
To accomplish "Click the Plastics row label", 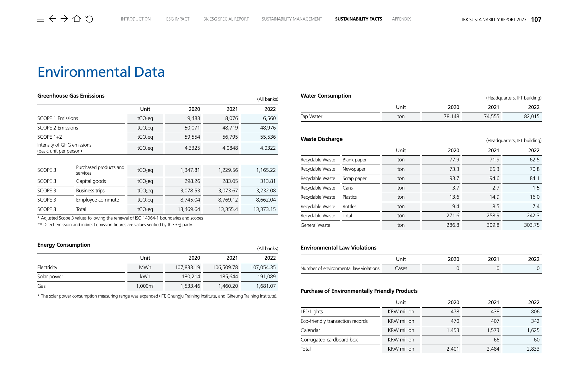I will [349, 197].
